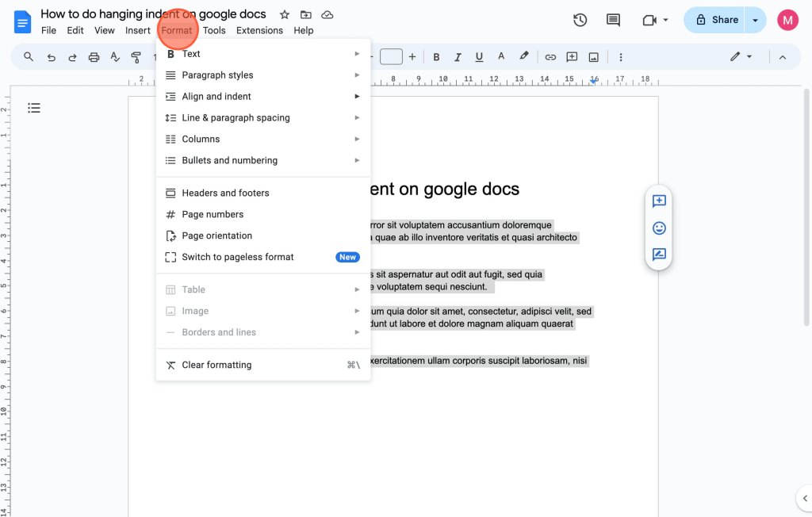Click the suggest edits icon on page margin
Image resolution: width=812 pixels, height=517 pixels.
[659, 255]
